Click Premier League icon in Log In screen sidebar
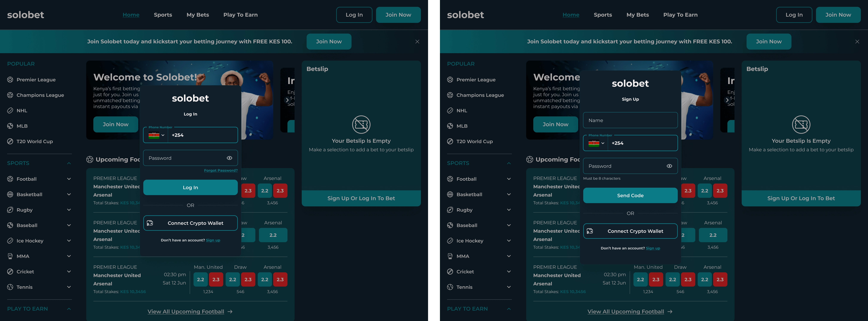The image size is (868, 321). click(10, 80)
